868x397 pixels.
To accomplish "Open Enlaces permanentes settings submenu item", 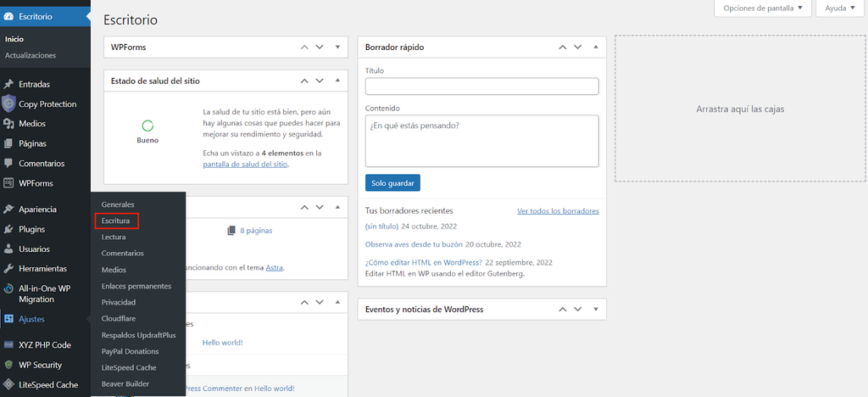I will [136, 286].
